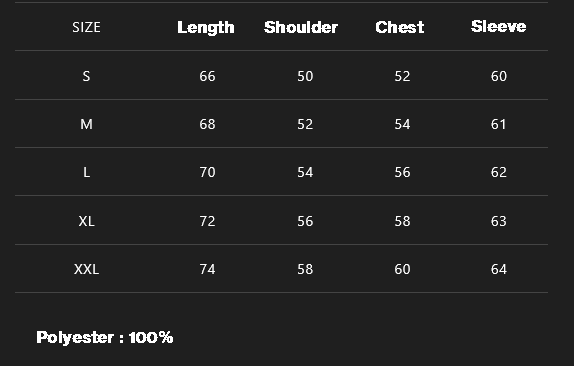
Task: Select sleeve value 61 in M row
Action: point(499,124)
